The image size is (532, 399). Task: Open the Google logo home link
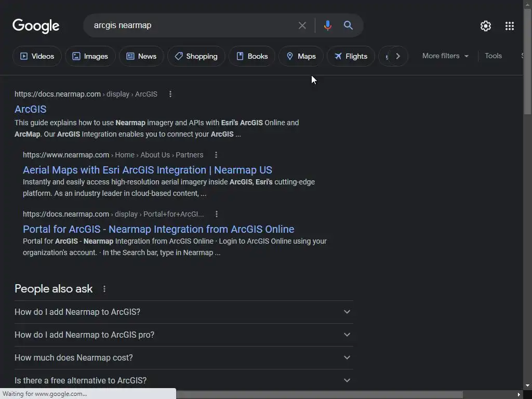coord(36,26)
